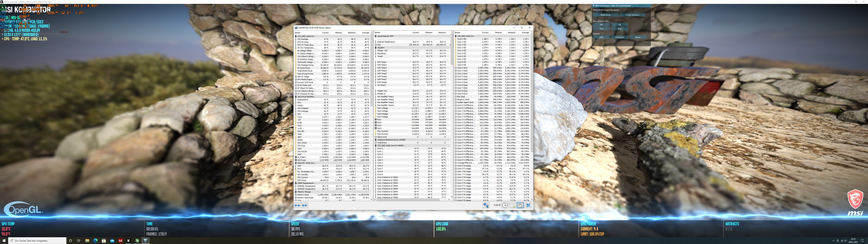Screen dimensions: 868x244
Task: Select the Flow sensor row
Action: [x=412, y=45]
